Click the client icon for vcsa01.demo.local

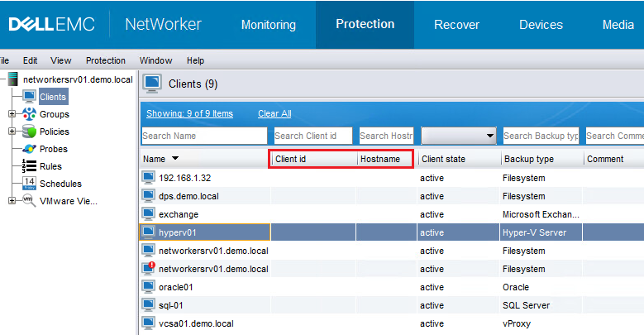pos(148,323)
